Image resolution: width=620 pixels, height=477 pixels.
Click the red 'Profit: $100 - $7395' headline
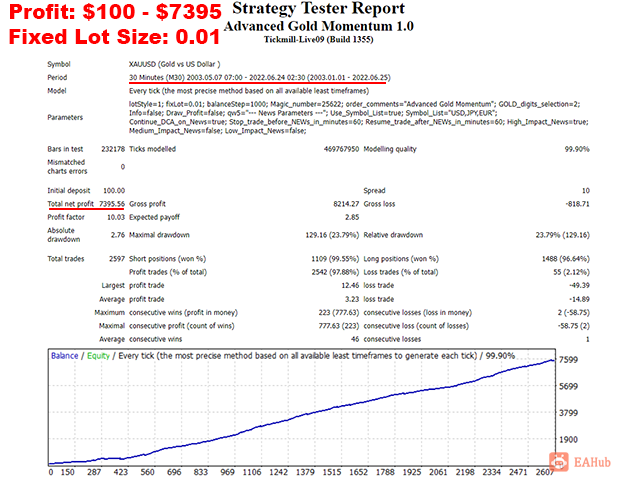click(x=115, y=11)
